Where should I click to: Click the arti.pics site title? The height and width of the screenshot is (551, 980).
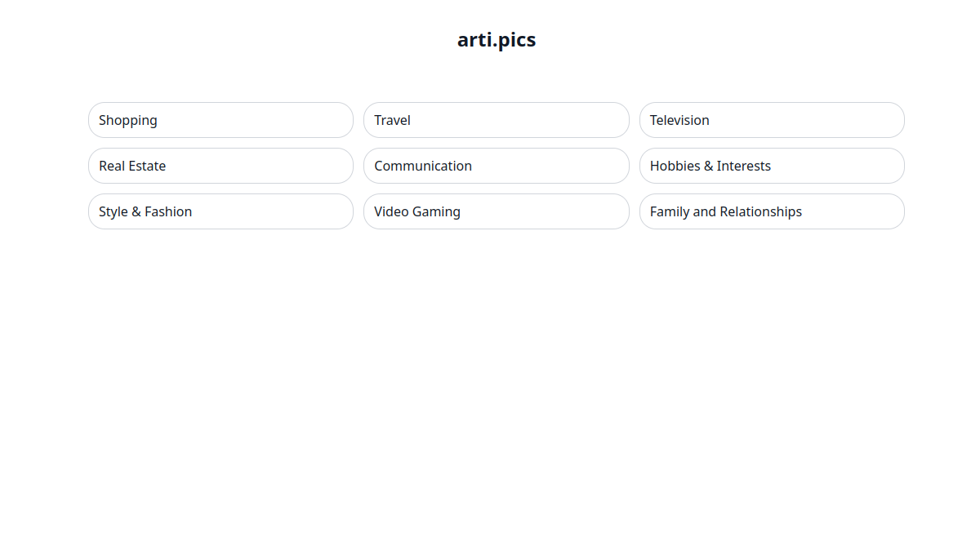[497, 39]
